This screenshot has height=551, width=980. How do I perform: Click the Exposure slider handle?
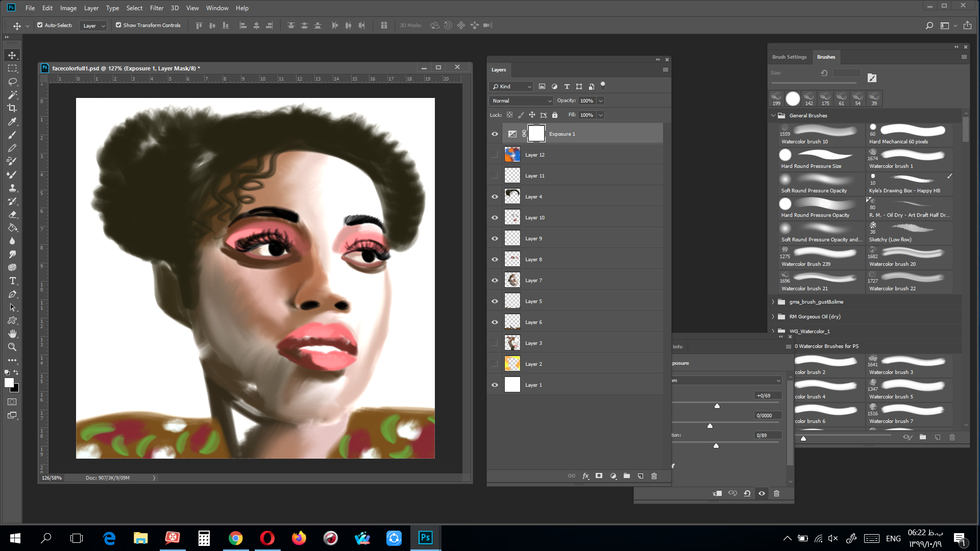[x=717, y=406]
